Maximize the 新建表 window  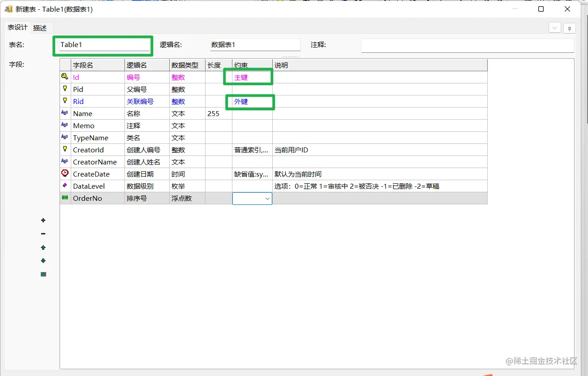coord(541,9)
